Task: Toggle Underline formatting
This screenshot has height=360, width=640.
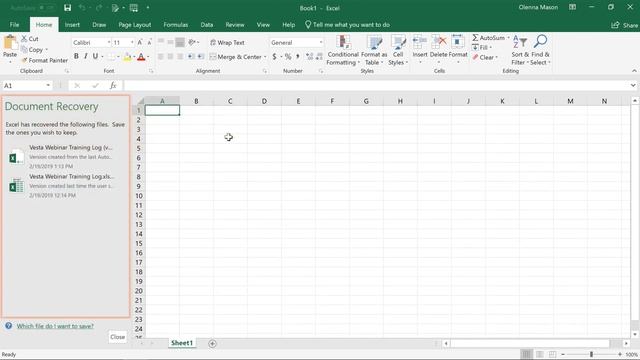Action: pos(95,56)
